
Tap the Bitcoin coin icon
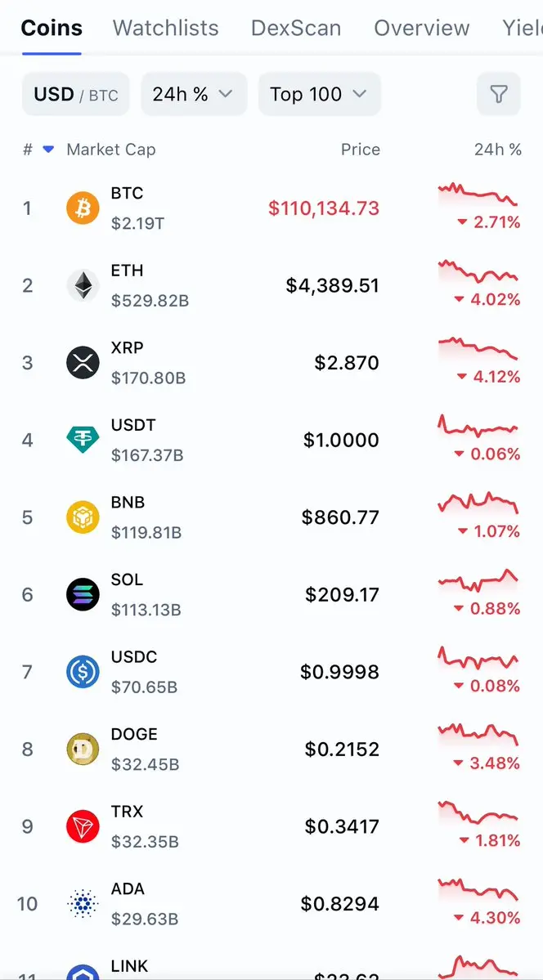click(83, 208)
